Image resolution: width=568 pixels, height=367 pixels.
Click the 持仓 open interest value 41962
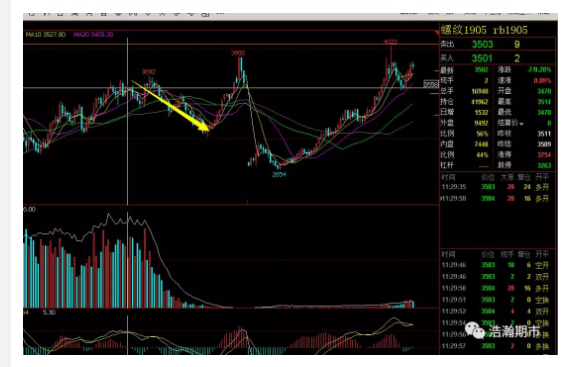coord(480,102)
